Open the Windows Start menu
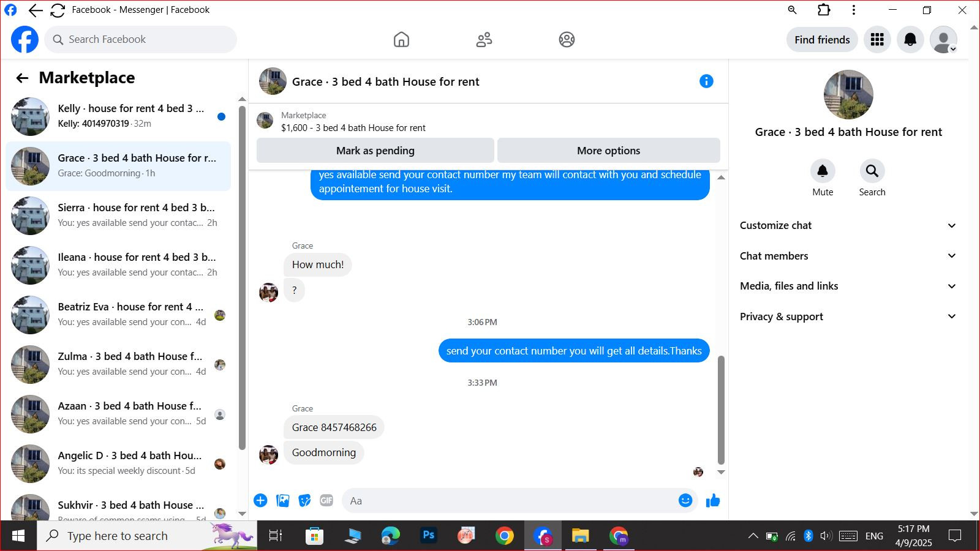This screenshot has width=980, height=551. click(x=18, y=536)
